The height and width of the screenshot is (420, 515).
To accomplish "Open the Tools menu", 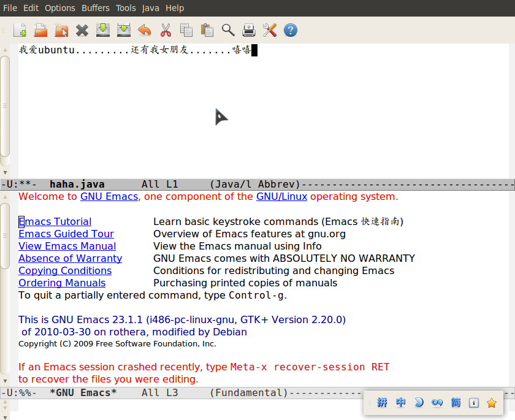I will click(x=126, y=8).
